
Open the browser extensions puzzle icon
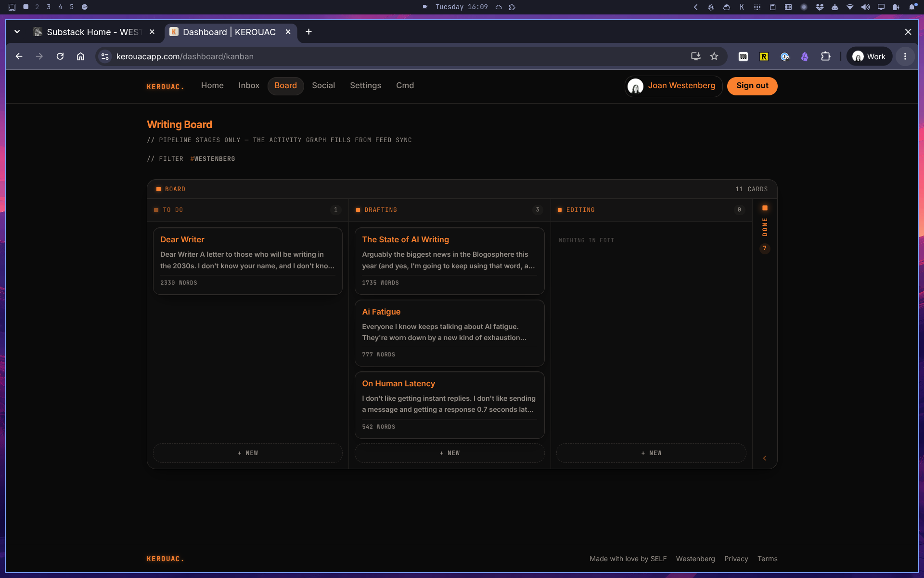point(826,56)
